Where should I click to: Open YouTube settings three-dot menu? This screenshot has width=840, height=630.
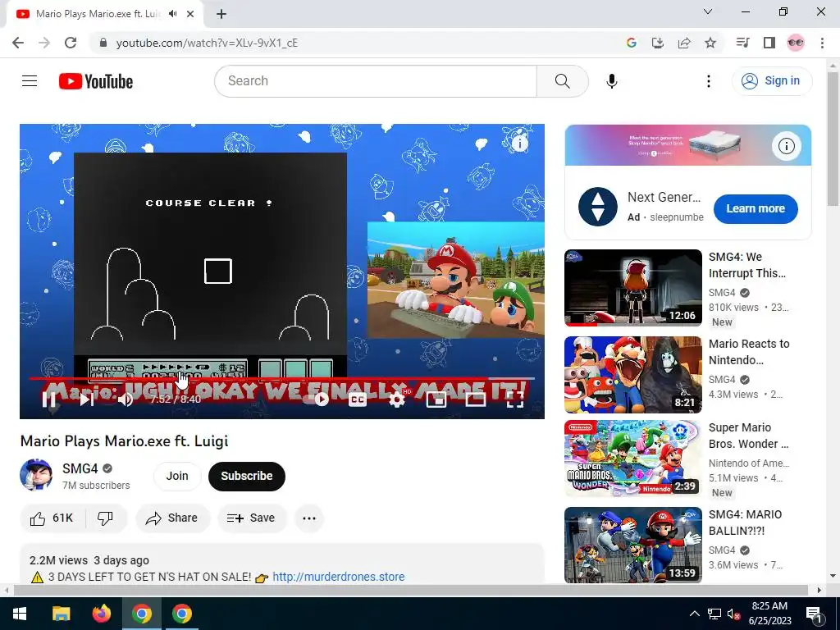point(708,81)
